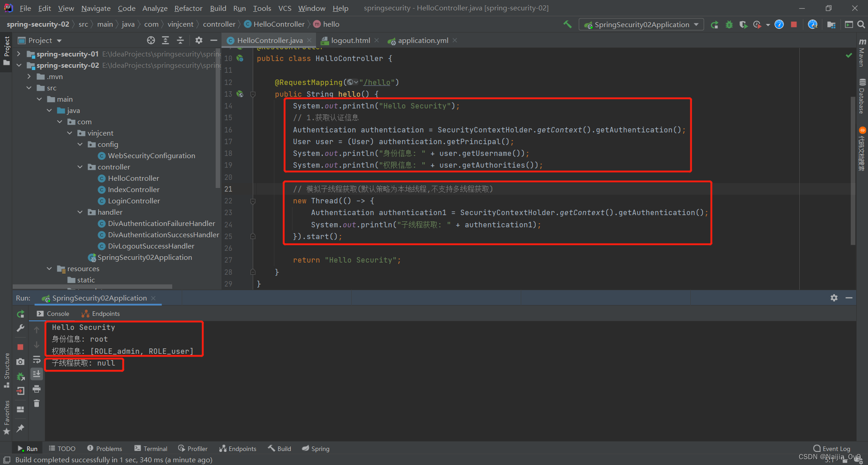
Task: Click the Build project hammer icon
Action: click(x=567, y=24)
